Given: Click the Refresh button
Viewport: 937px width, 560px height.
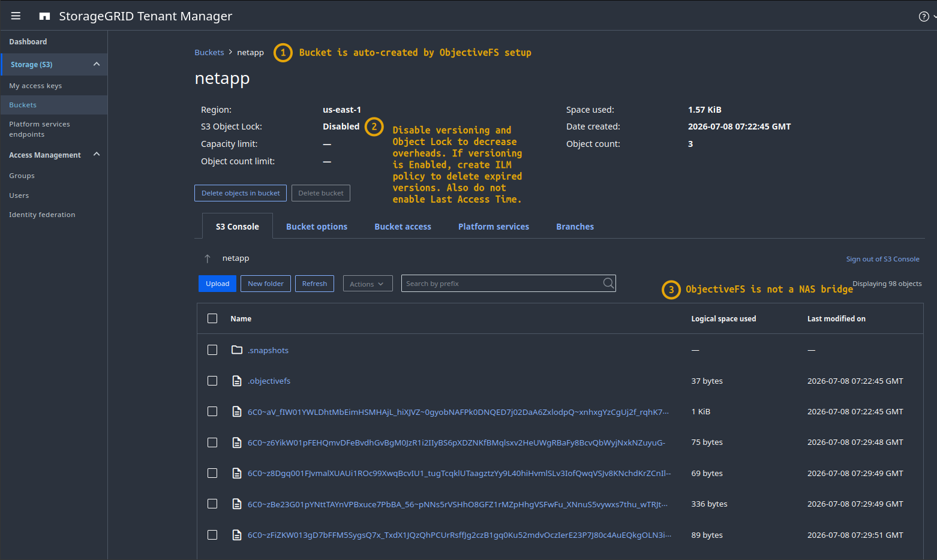Looking at the screenshot, I should click(314, 284).
